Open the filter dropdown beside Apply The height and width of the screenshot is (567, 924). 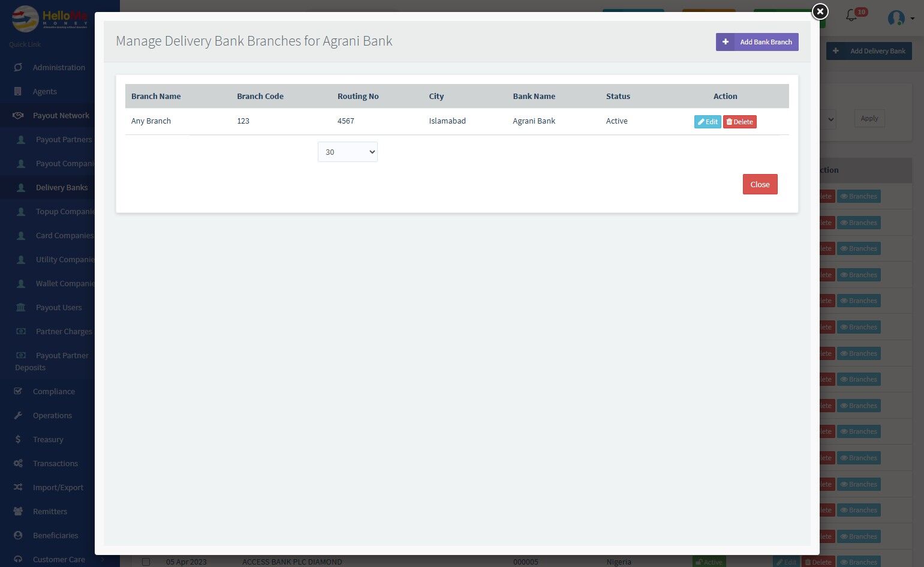pyautogui.click(x=830, y=119)
